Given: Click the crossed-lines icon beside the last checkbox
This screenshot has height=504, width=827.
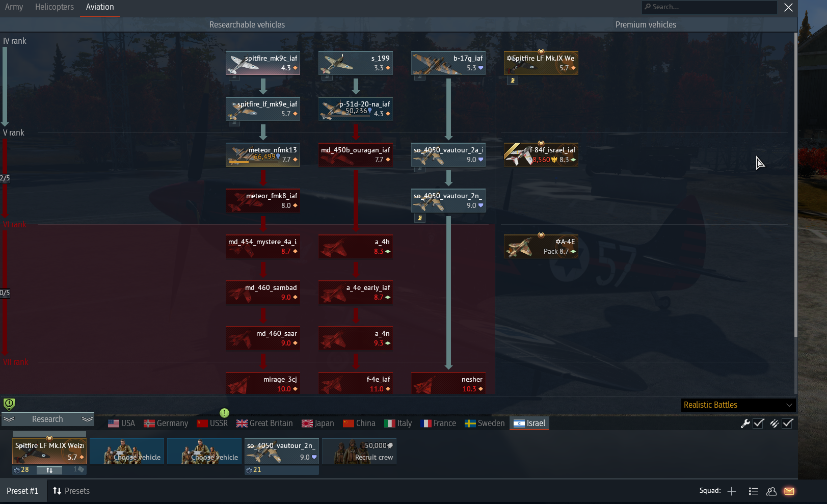Looking at the screenshot, I should coord(774,423).
